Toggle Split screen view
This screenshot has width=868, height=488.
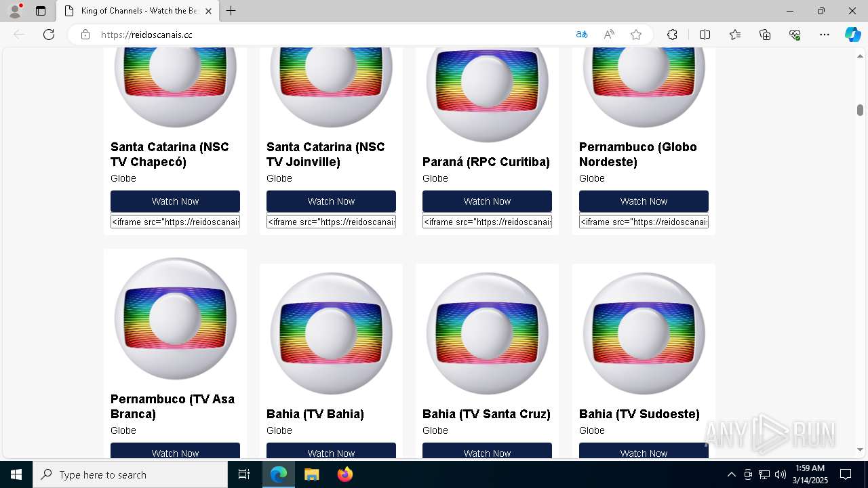coord(705,35)
